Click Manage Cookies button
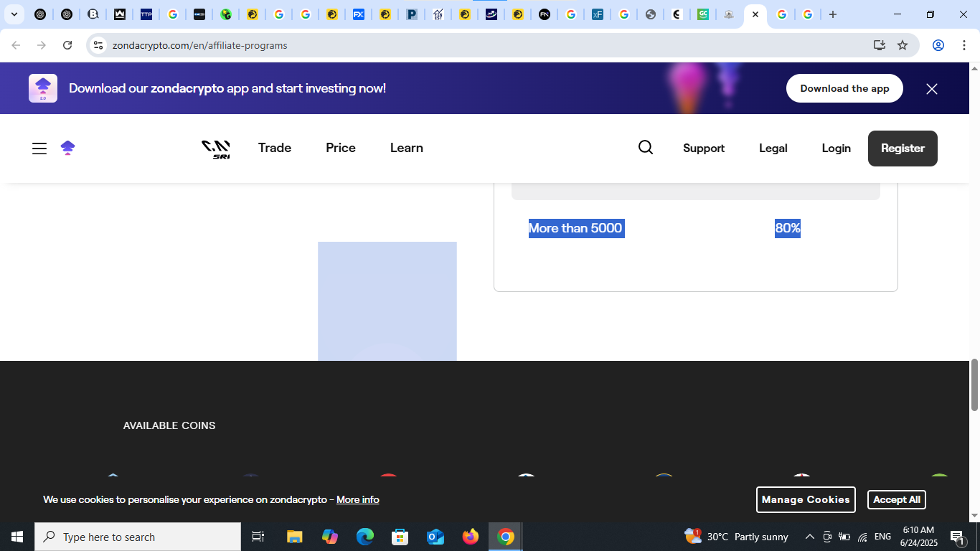The width and height of the screenshot is (980, 551). (806, 499)
